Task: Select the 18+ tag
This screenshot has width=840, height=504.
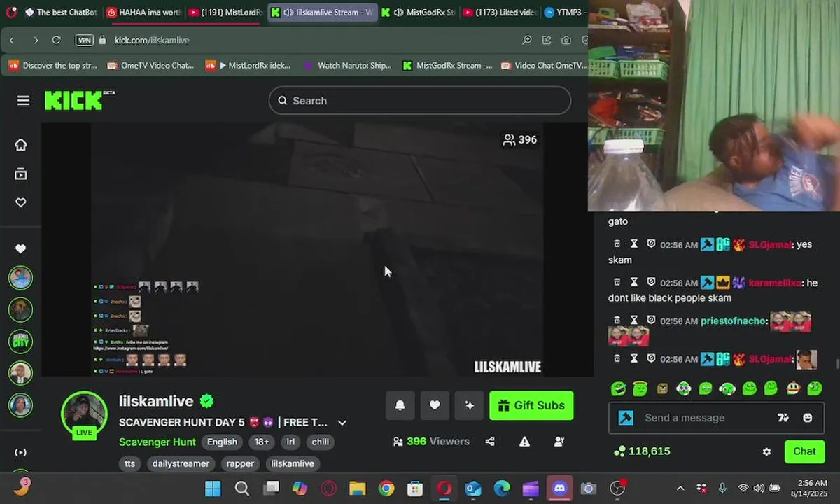Action: coord(262,442)
